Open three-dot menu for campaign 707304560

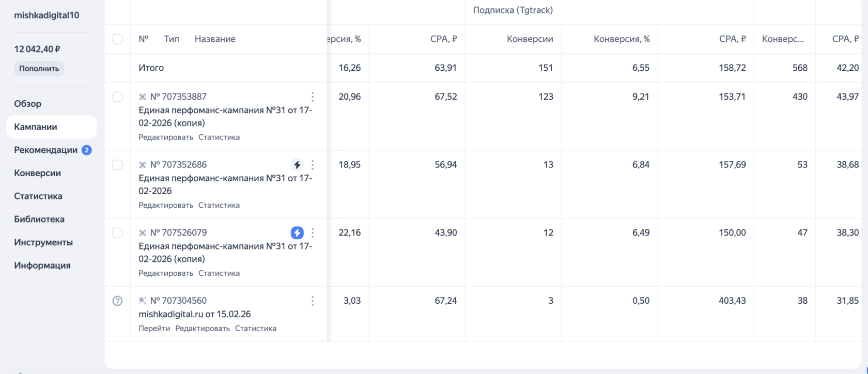pyautogui.click(x=313, y=301)
